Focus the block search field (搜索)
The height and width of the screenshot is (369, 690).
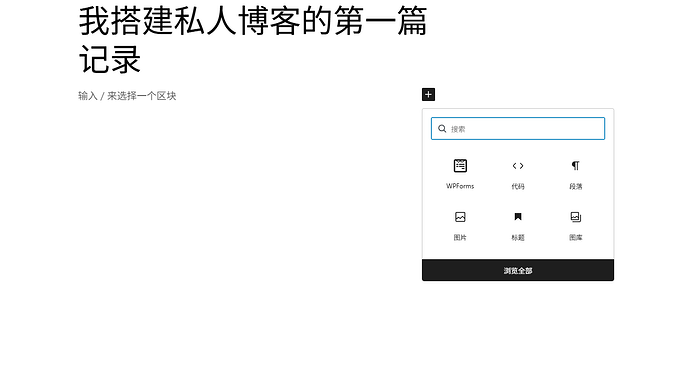coord(518,128)
